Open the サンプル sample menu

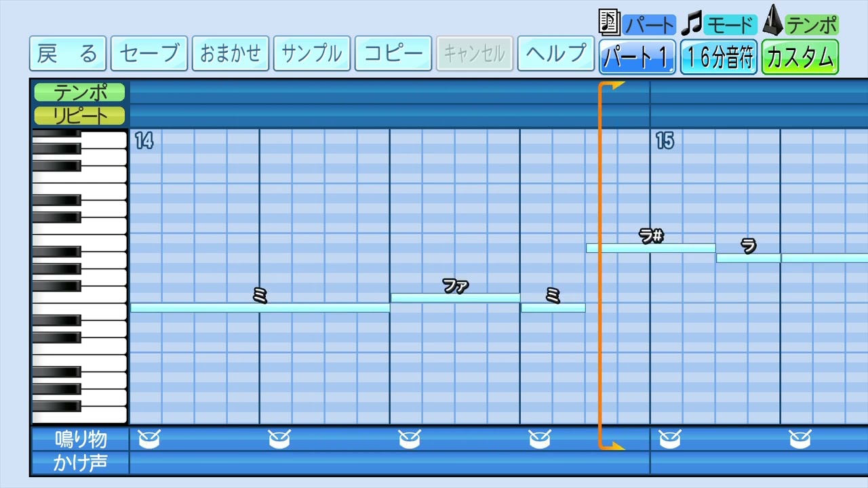[312, 54]
